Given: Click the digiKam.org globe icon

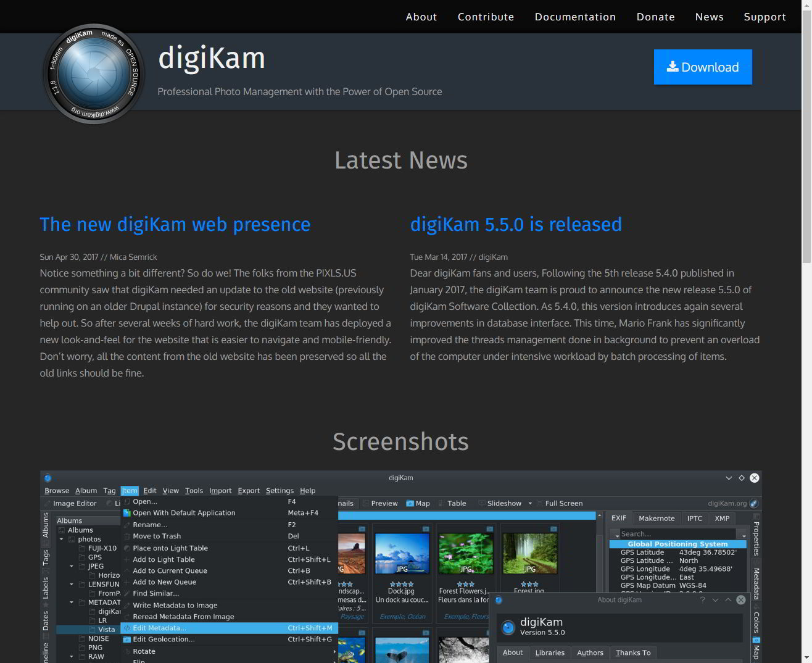Looking at the screenshot, I should [753, 504].
